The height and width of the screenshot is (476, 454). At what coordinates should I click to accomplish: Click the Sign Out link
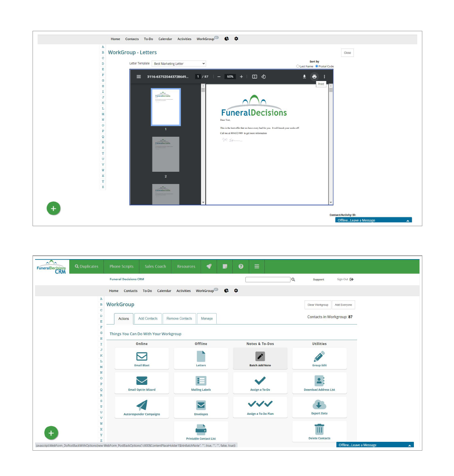click(x=345, y=279)
